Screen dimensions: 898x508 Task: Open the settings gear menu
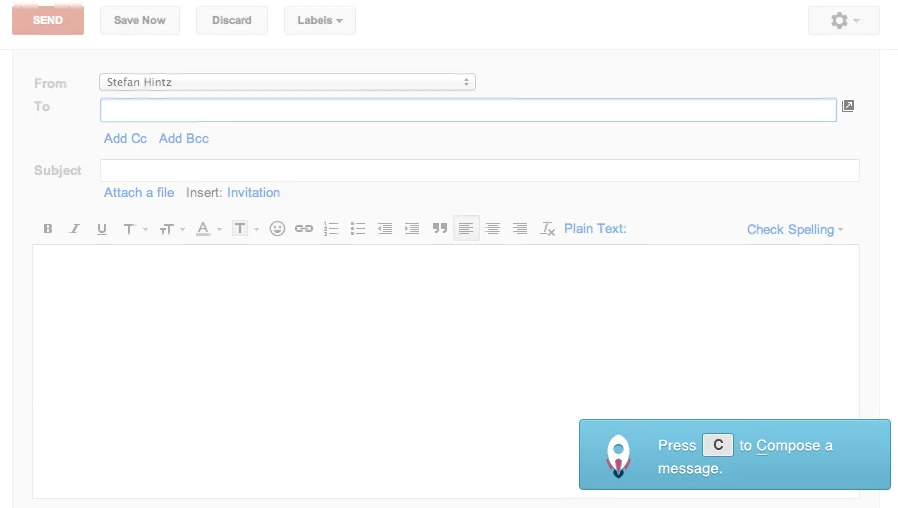(x=844, y=21)
